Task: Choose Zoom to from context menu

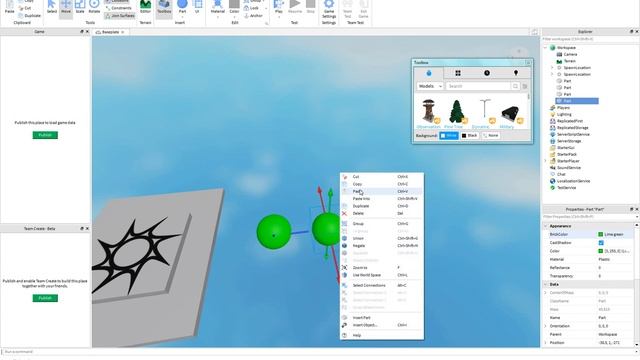Action: [382, 268]
